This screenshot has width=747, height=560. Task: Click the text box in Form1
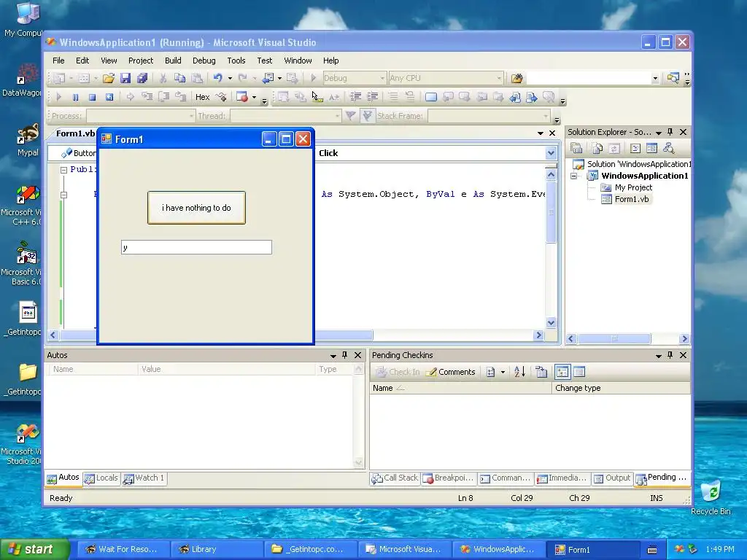196,247
